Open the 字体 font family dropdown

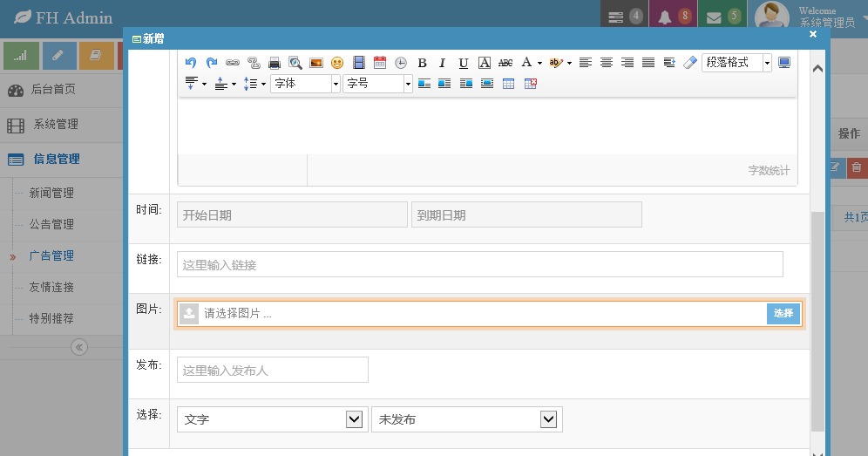[305, 84]
